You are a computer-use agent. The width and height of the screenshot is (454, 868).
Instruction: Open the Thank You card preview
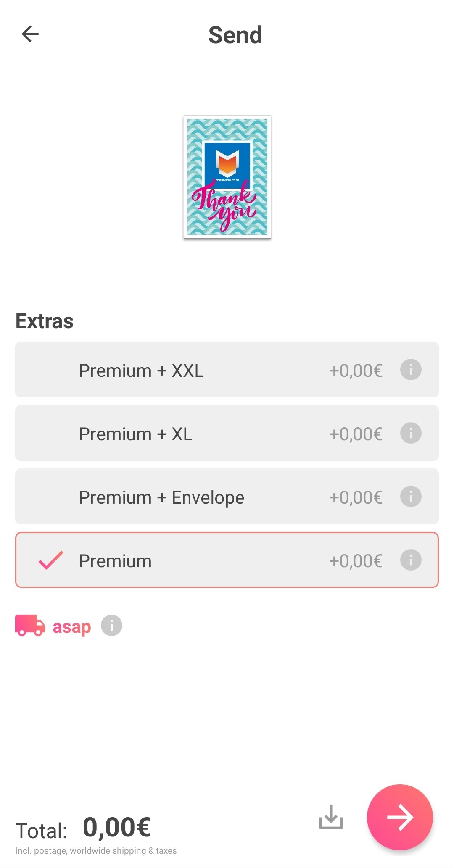[227, 177]
